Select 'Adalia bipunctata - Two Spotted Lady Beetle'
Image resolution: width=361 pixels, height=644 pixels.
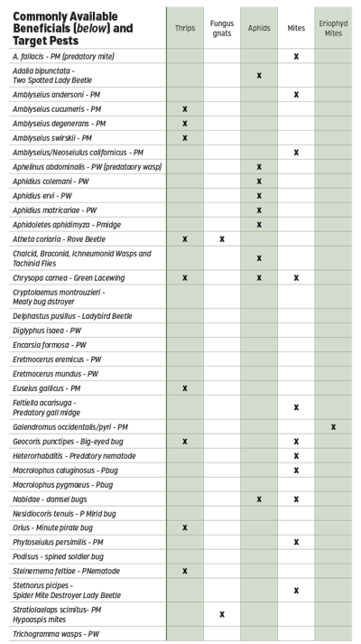click(x=180, y=76)
